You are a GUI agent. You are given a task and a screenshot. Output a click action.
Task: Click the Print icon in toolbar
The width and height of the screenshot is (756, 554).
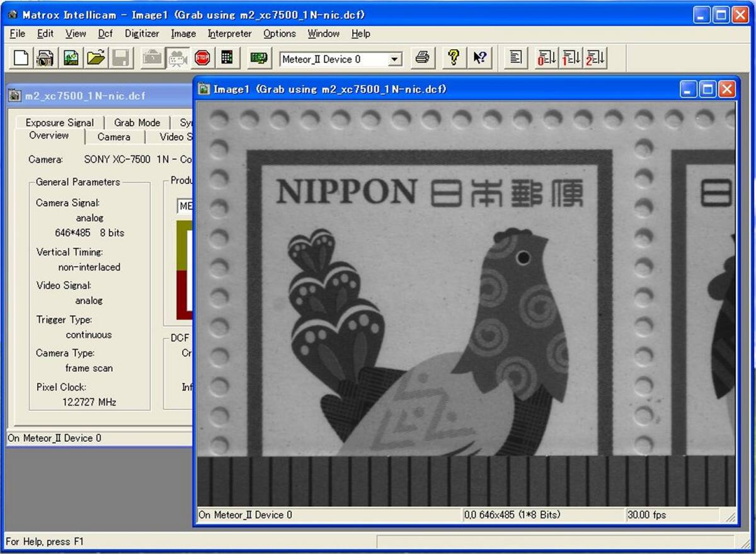(x=423, y=59)
